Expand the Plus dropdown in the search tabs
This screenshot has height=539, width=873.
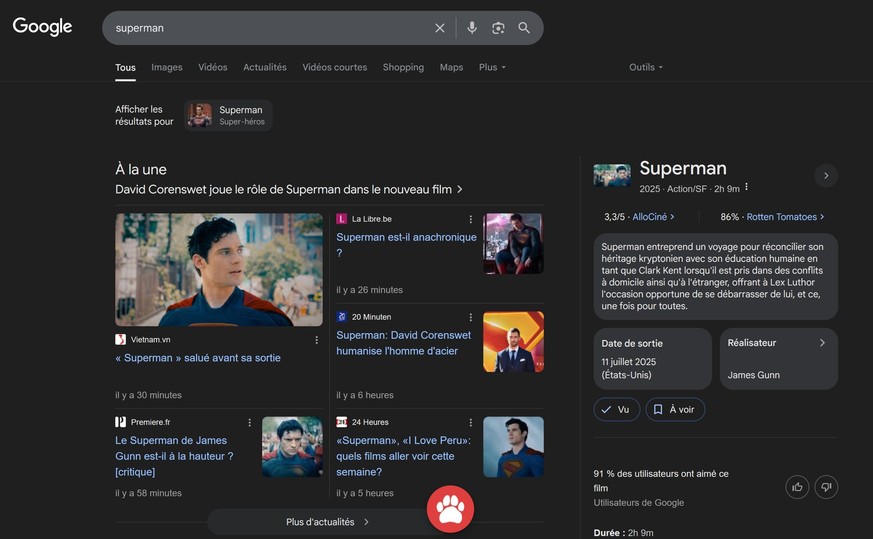[x=492, y=67]
